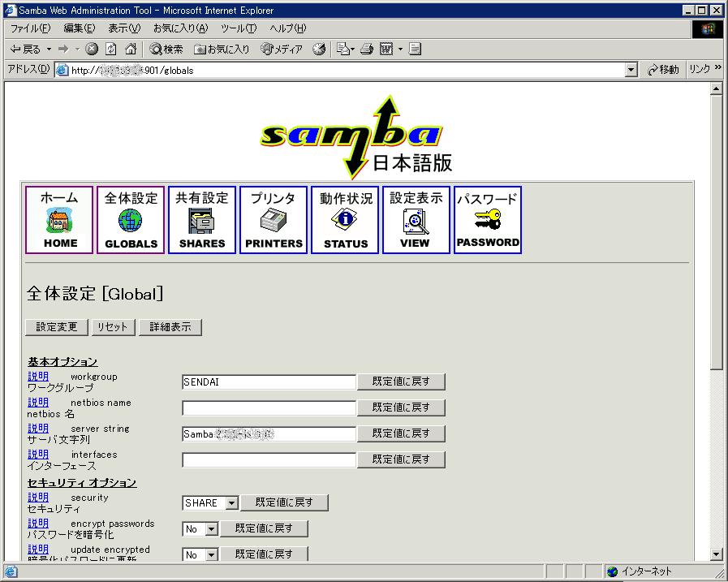Click the 詳細表示 advanced view button

pos(170,327)
